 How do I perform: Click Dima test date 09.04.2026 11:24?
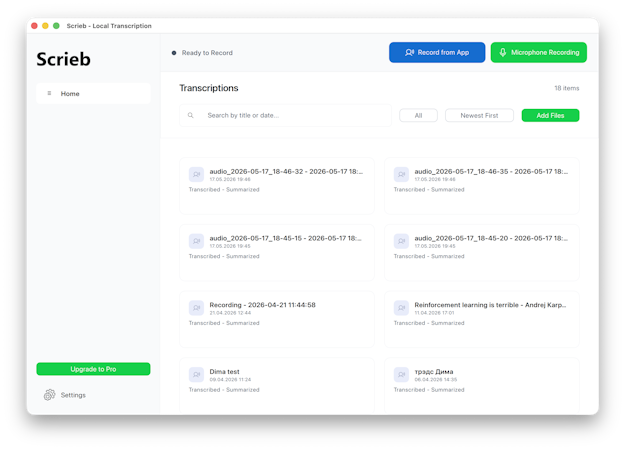[230, 379]
